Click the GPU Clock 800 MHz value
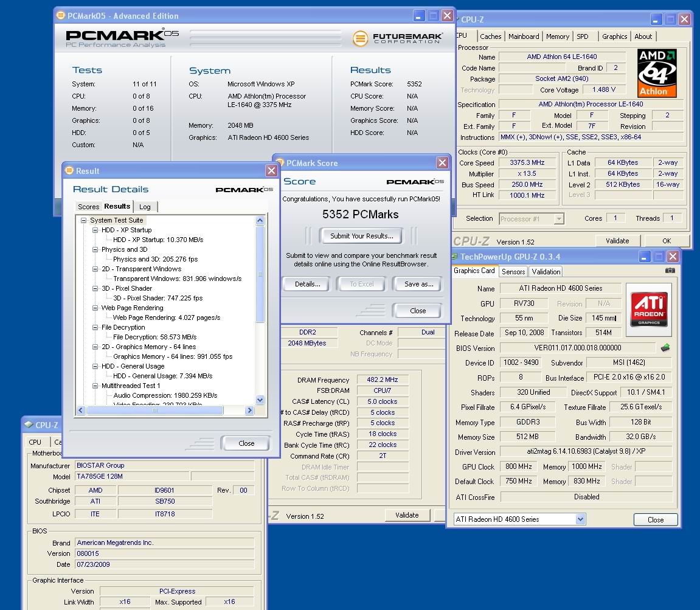 (x=518, y=466)
